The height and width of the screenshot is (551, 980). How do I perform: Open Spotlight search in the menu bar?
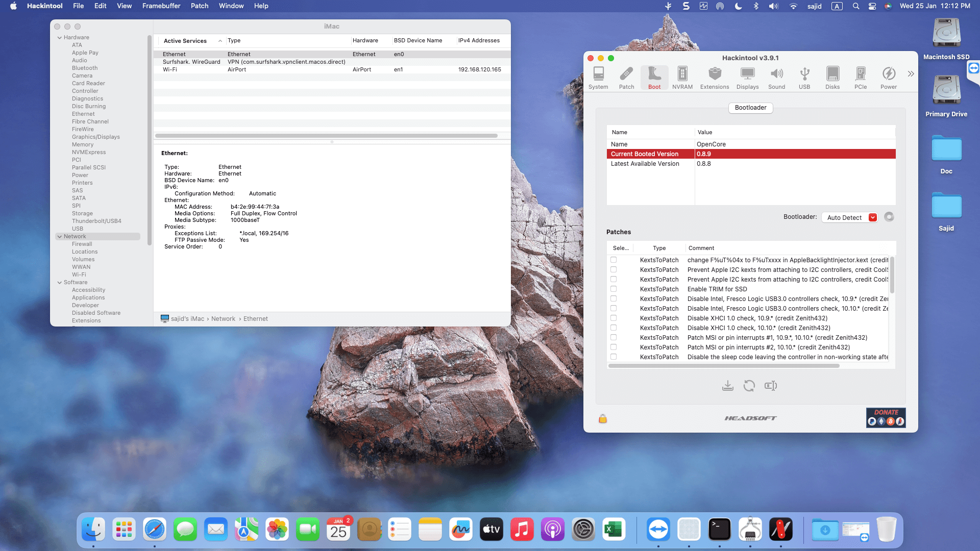tap(856, 6)
